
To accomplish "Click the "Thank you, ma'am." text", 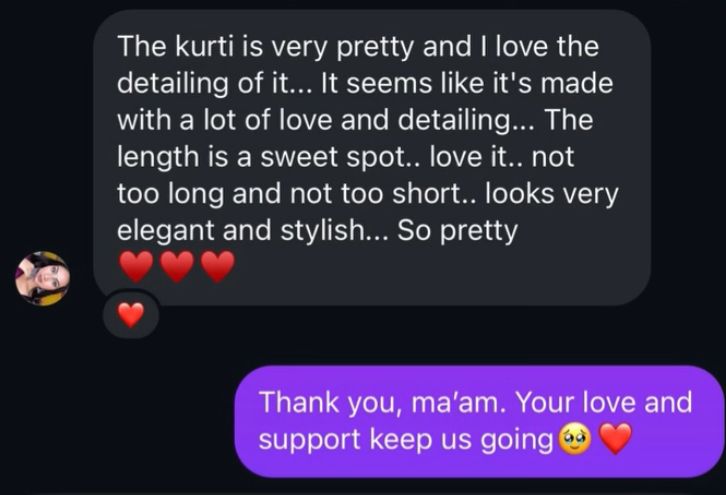I will pyautogui.click(x=383, y=402).
